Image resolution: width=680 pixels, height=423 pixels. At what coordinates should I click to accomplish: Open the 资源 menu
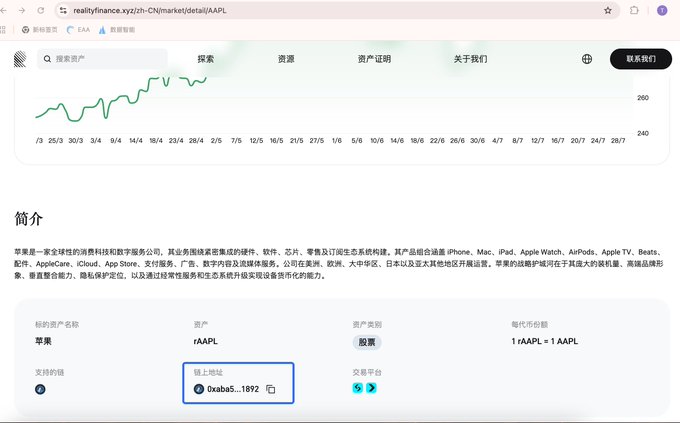[286, 59]
